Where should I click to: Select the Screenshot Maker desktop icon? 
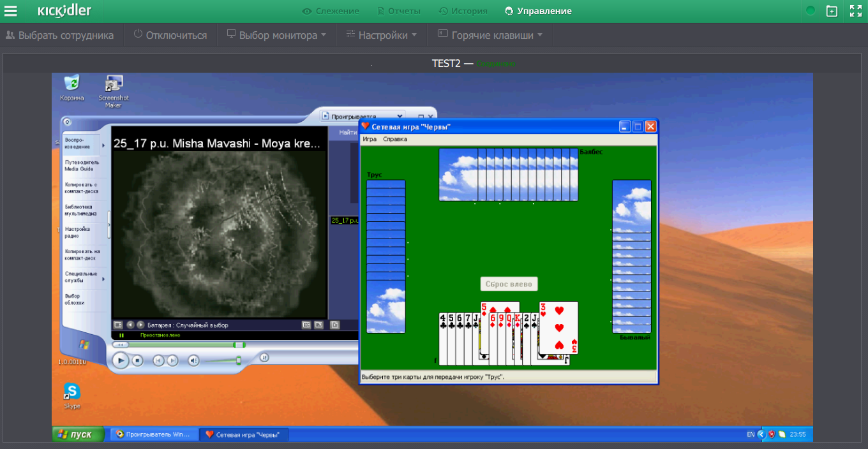coord(114,91)
